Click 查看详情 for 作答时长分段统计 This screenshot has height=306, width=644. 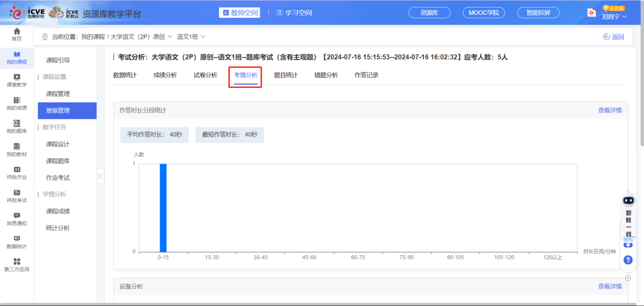[609, 110]
